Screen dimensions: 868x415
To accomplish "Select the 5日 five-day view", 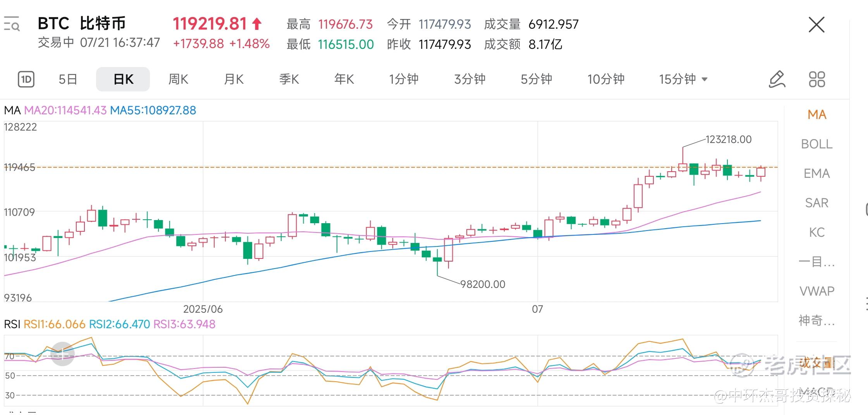I will pyautogui.click(x=68, y=79).
